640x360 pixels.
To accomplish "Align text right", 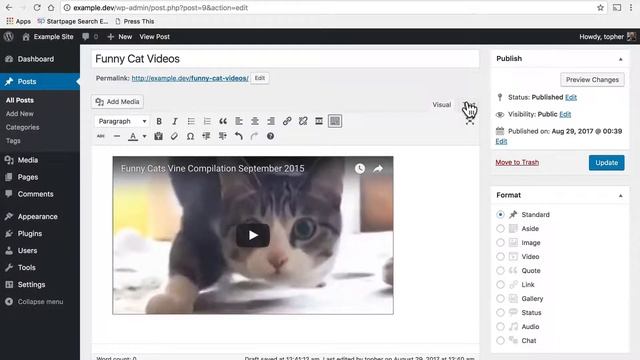I will pyautogui.click(x=271, y=121).
